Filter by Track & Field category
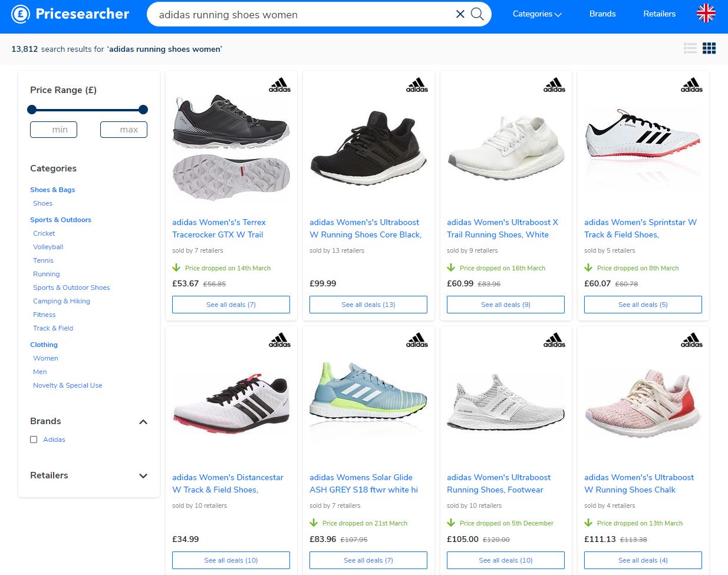This screenshot has width=728, height=575. (53, 328)
